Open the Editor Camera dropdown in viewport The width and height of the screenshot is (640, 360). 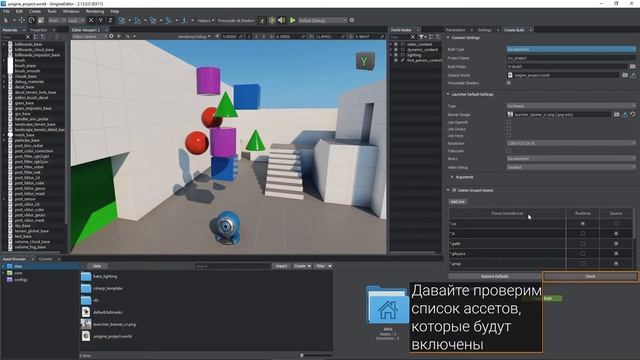click(x=90, y=36)
